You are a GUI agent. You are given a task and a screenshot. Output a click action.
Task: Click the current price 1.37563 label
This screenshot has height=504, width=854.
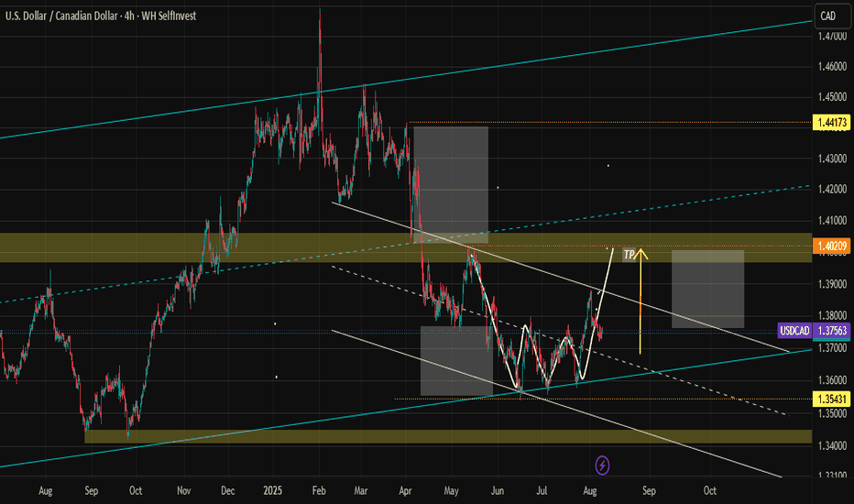tap(832, 331)
